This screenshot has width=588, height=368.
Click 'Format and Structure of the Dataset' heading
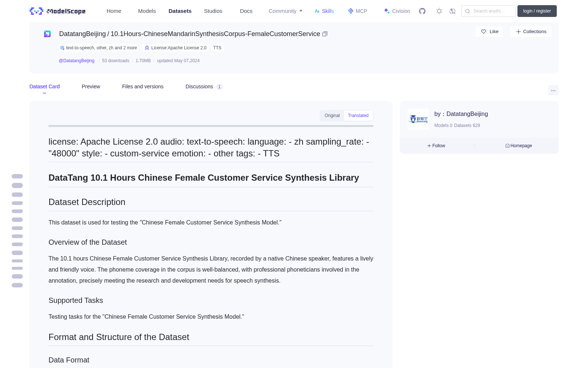click(x=119, y=337)
